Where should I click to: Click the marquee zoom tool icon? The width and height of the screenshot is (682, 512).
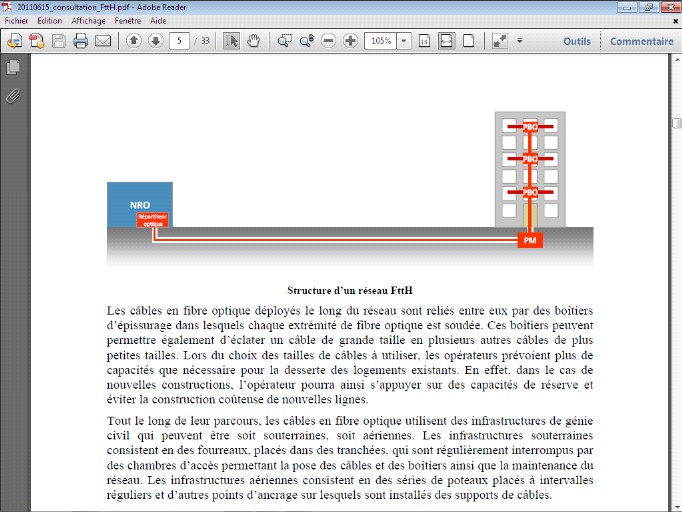(284, 41)
